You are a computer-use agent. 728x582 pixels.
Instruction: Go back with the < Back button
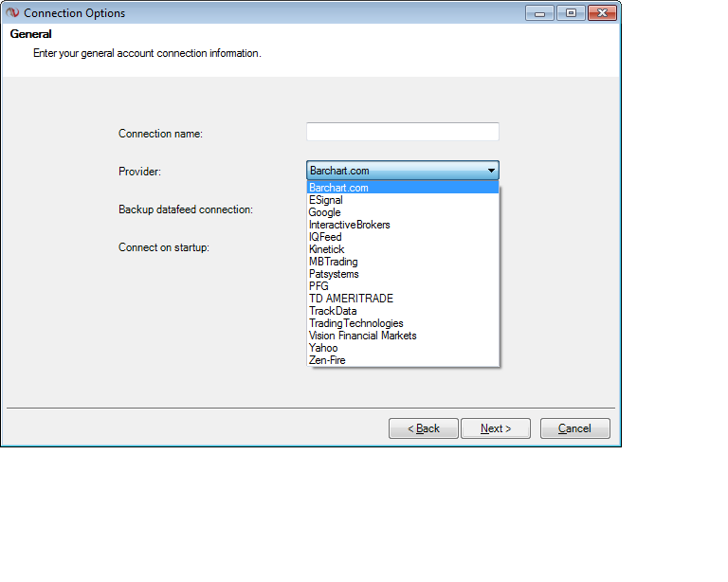pos(424,428)
